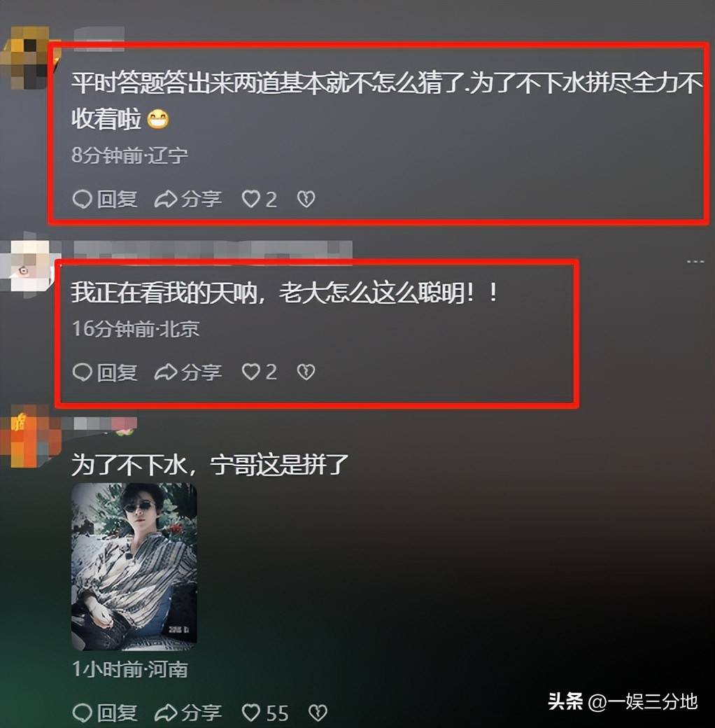Share the Henan comment
The image size is (715, 728).
coord(188,713)
